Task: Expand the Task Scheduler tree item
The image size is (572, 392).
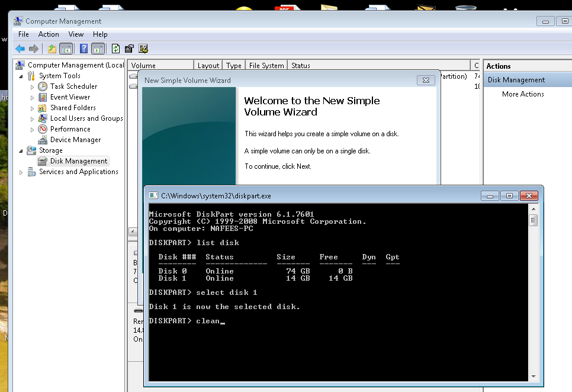Action: pos(33,86)
